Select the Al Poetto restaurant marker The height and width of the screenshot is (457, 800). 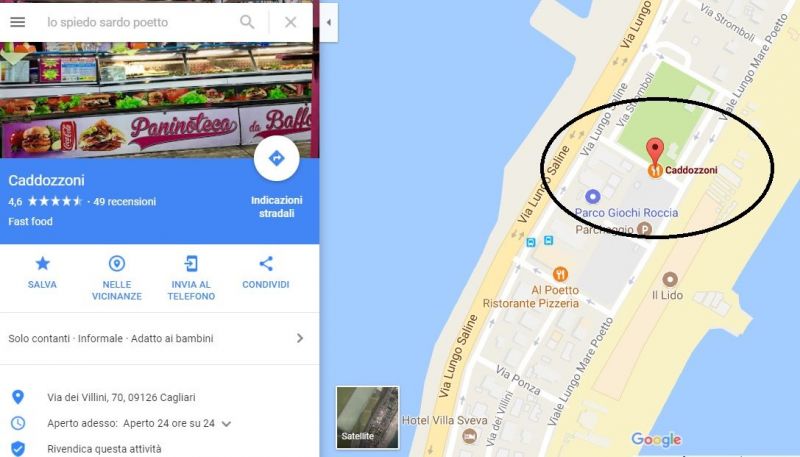click(x=560, y=274)
